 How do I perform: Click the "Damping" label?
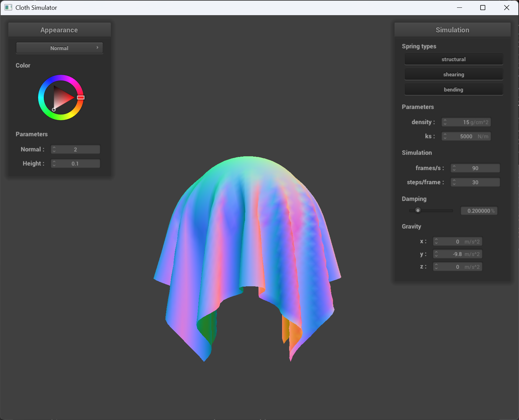click(x=414, y=199)
